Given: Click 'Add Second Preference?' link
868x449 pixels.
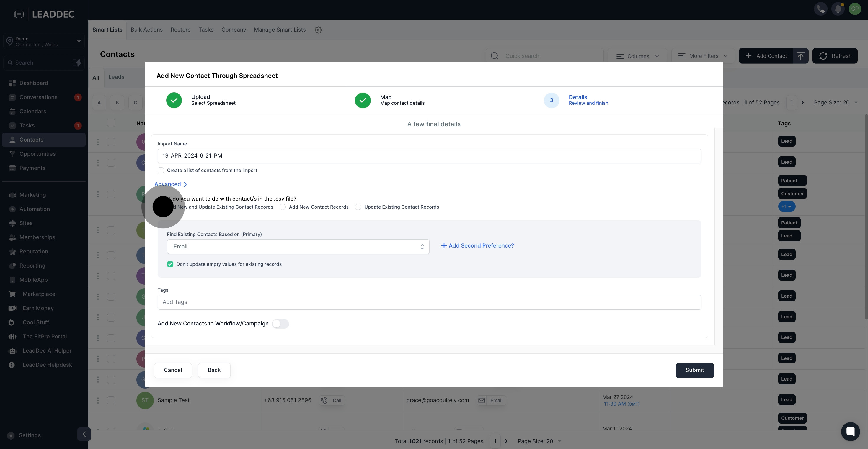Looking at the screenshot, I should click(477, 246).
